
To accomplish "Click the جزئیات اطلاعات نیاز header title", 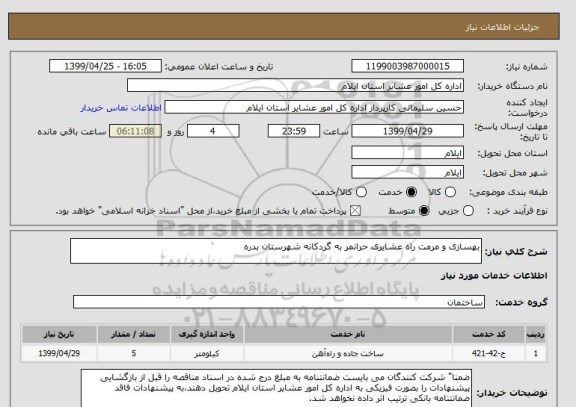I will pyautogui.click(x=503, y=27).
